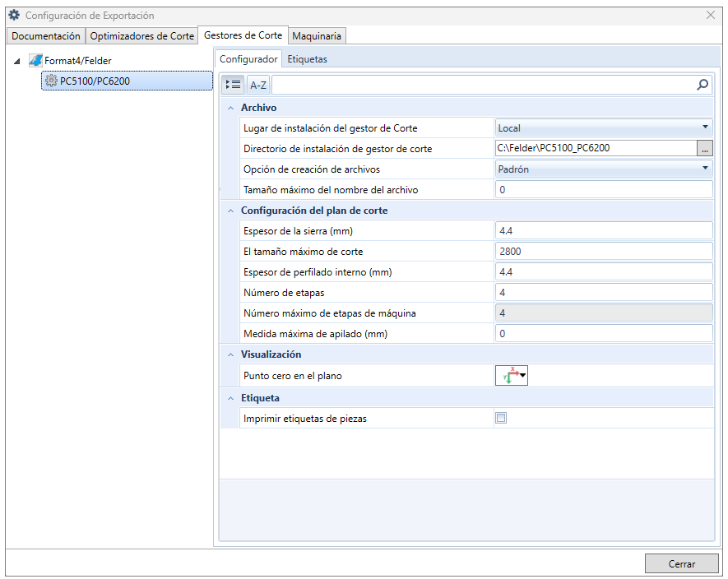
Task: Edit Medida máxima de apilado value
Action: click(x=604, y=333)
